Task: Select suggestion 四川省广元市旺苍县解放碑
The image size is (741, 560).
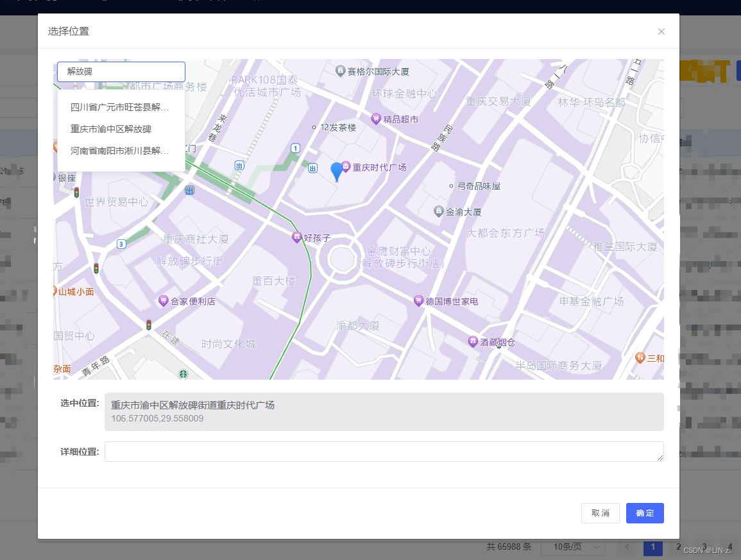Action: click(x=119, y=108)
